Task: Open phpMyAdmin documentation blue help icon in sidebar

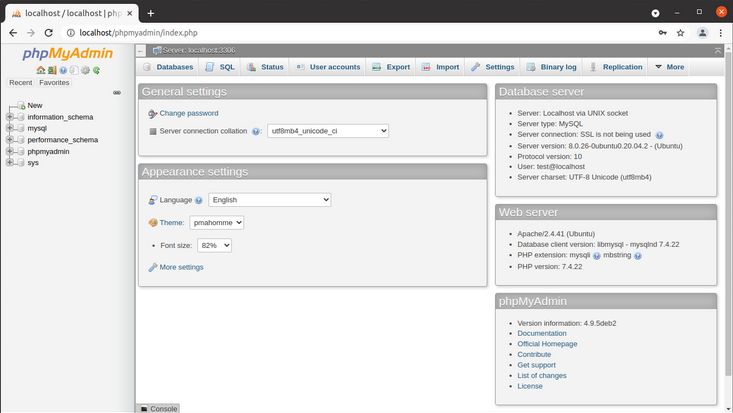Action: (63, 70)
